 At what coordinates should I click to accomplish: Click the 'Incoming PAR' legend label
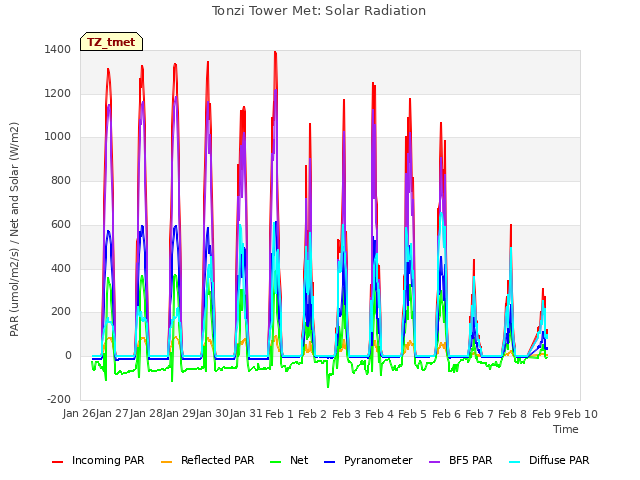pos(108,460)
